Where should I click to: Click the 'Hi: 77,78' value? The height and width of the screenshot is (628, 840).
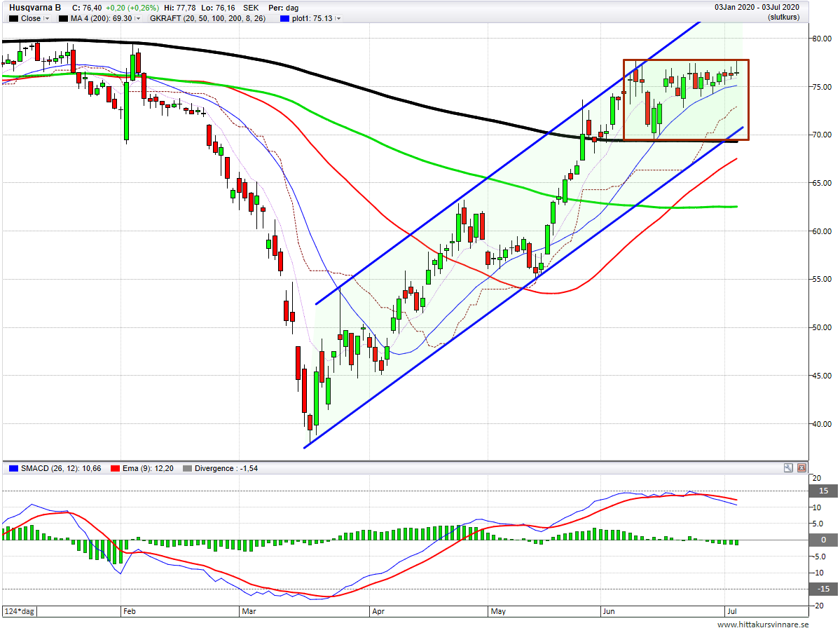pyautogui.click(x=180, y=8)
